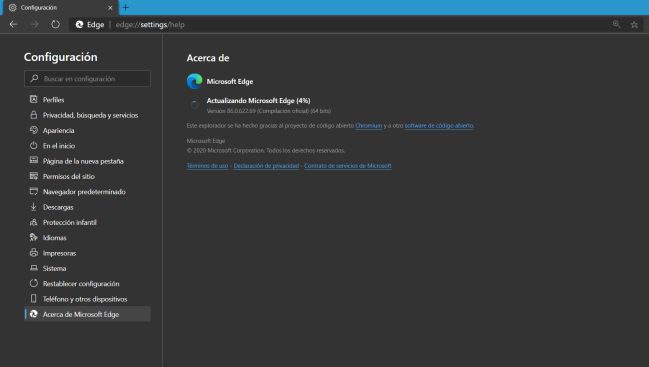This screenshot has width=649, height=367.
Task: Add page to favorites with star icon
Action: click(x=634, y=25)
